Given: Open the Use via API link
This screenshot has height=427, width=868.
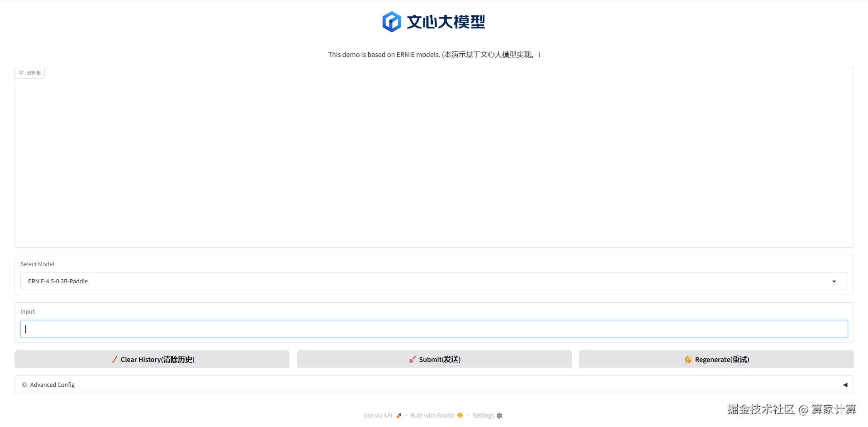Looking at the screenshot, I should tap(378, 415).
